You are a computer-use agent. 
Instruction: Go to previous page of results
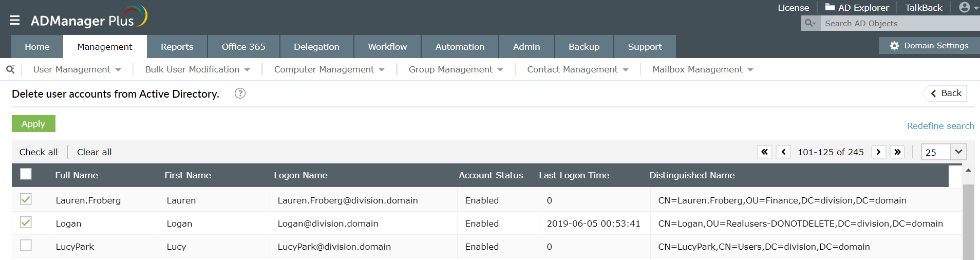(x=783, y=152)
